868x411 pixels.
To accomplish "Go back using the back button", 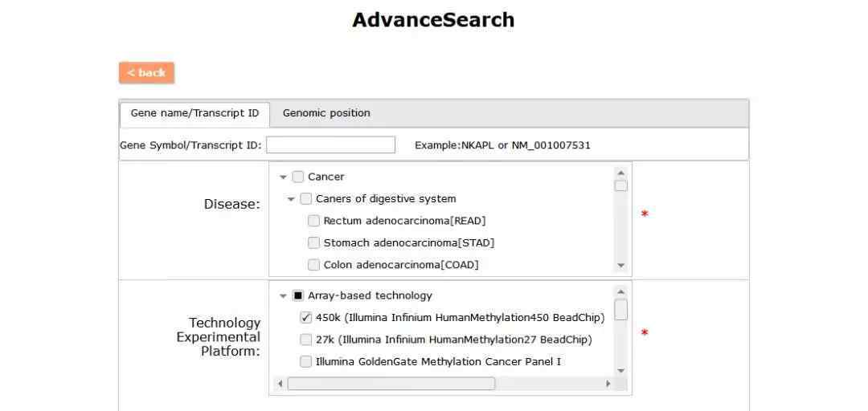I will [x=147, y=73].
